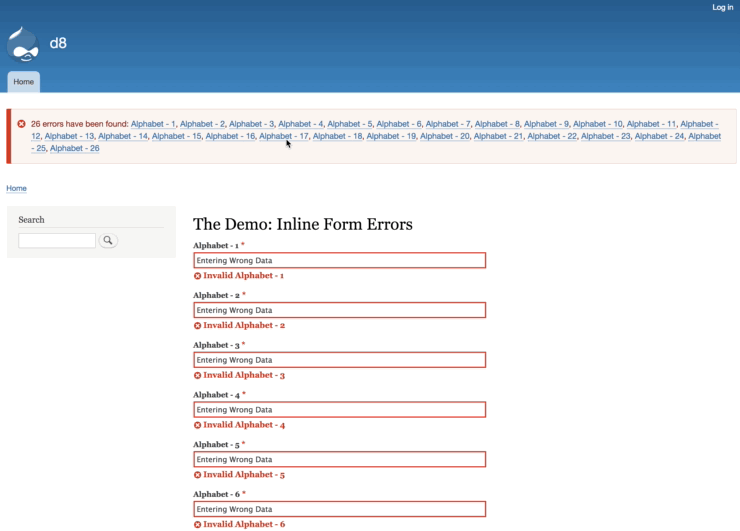Click the Alphabet - 2 field label
740x531 pixels.
217,295
